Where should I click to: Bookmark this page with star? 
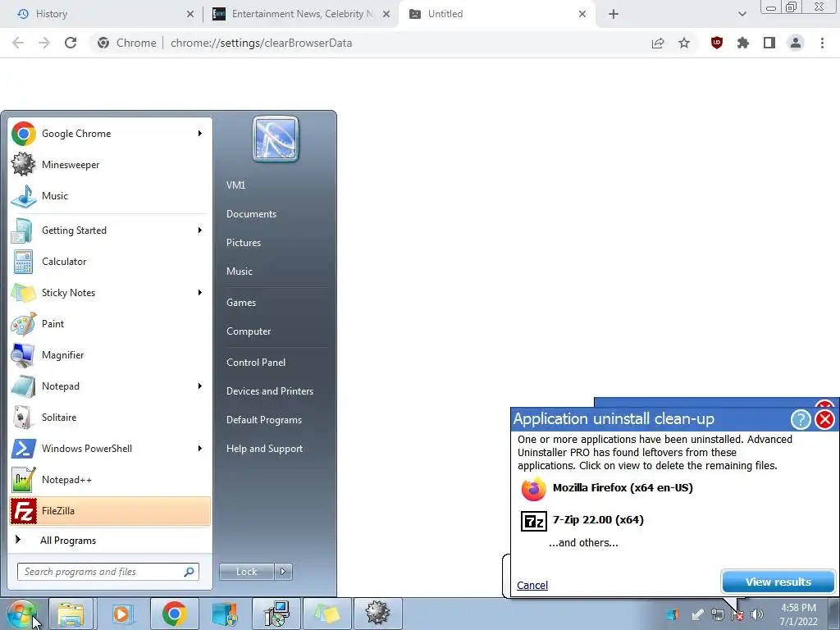pos(684,43)
